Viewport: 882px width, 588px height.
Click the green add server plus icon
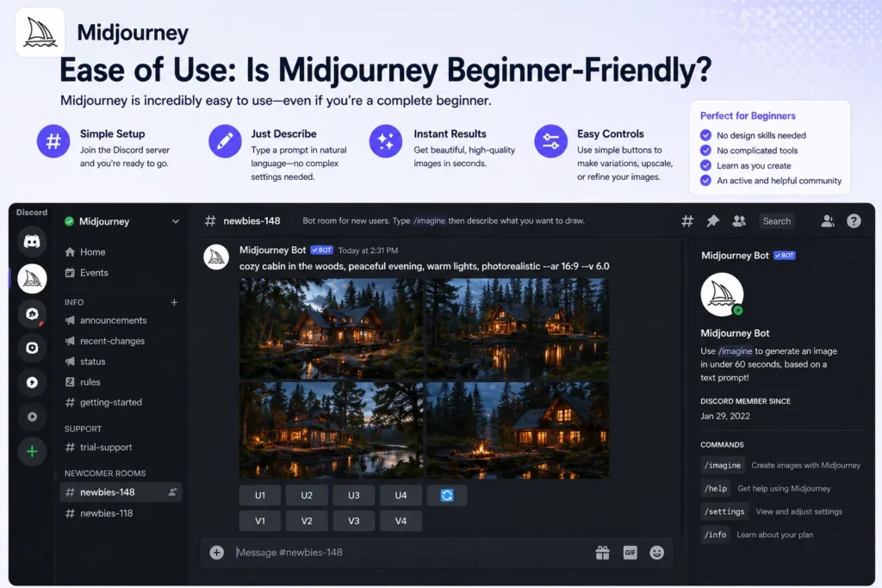[32, 451]
